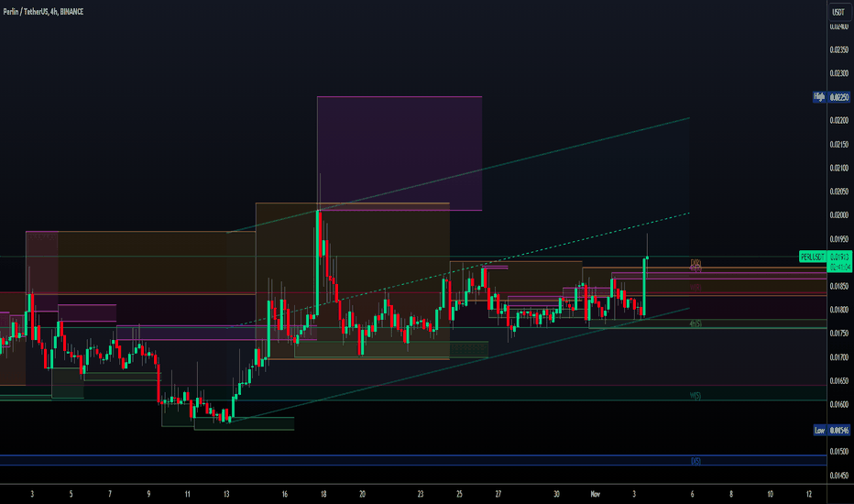Image resolution: width=854 pixels, height=504 pixels.
Task: Click the 0.01750 price axis label
Action: pyautogui.click(x=838, y=334)
